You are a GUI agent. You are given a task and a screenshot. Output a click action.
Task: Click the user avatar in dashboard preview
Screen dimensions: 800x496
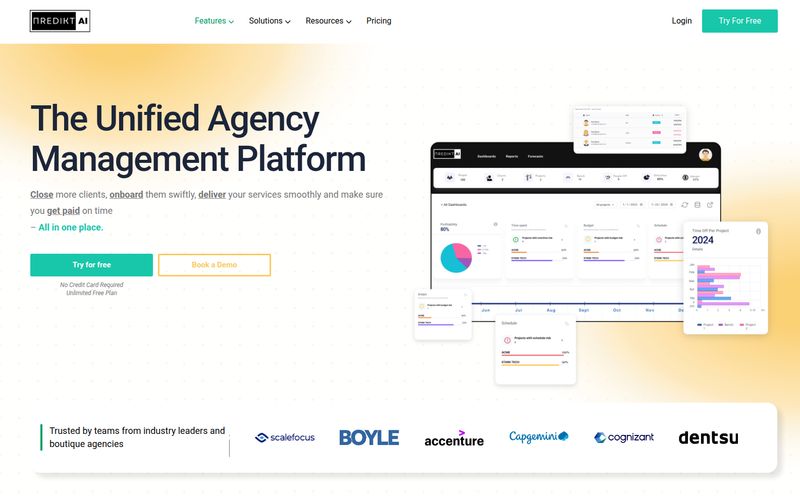[x=706, y=155]
